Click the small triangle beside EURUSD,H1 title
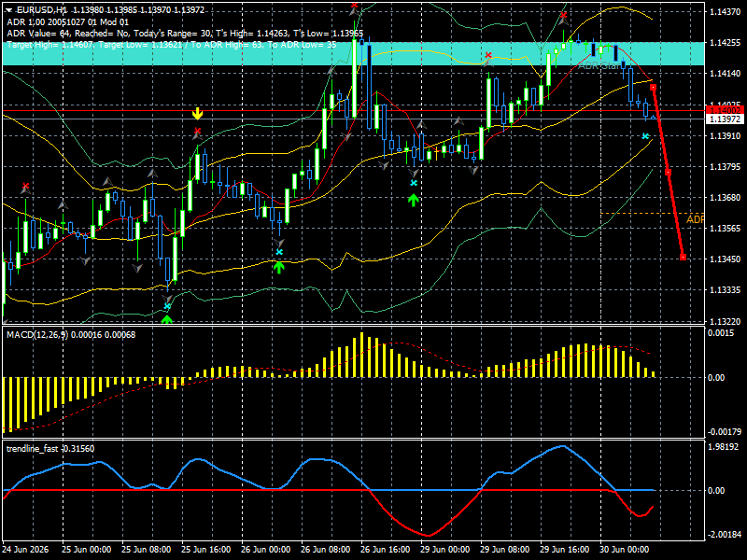The height and width of the screenshot is (560, 747). (x=8, y=10)
